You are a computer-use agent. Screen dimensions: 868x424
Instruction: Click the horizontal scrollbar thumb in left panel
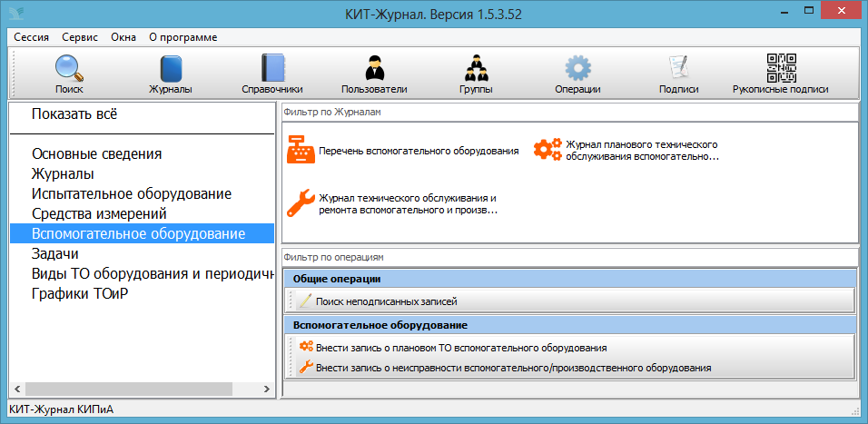click(129, 389)
